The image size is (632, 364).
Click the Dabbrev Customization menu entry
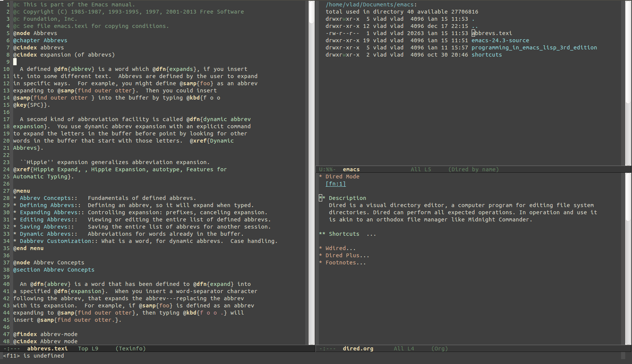coord(55,241)
